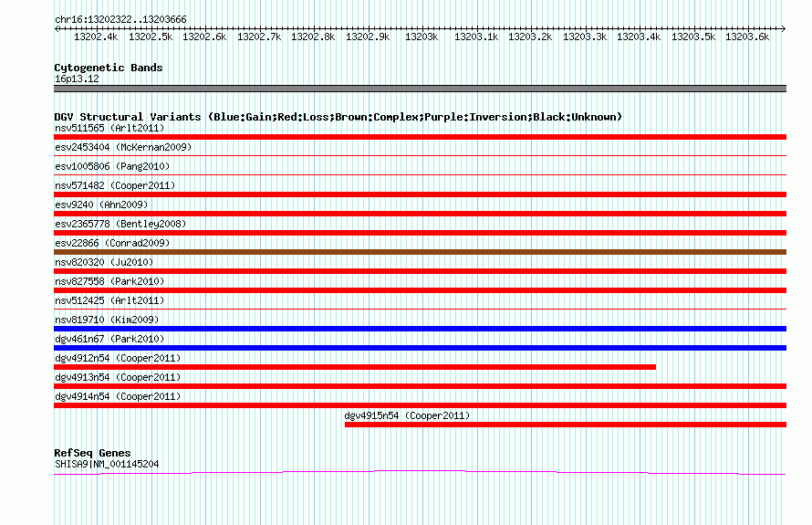812x525 pixels.
Task: Click the brown esv22866 complex variant bar
Action: 420,252
